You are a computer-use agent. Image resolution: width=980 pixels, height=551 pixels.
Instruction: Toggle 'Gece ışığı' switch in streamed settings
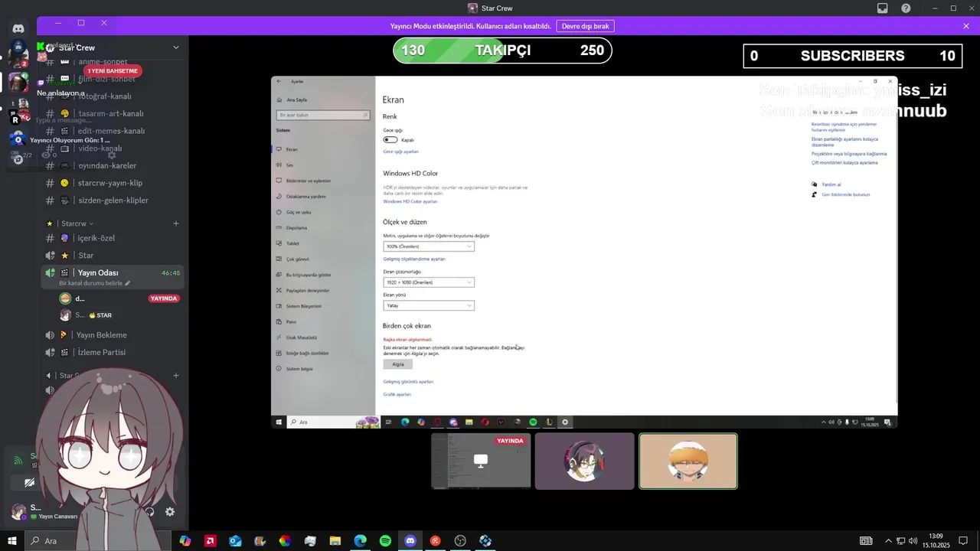tap(390, 140)
